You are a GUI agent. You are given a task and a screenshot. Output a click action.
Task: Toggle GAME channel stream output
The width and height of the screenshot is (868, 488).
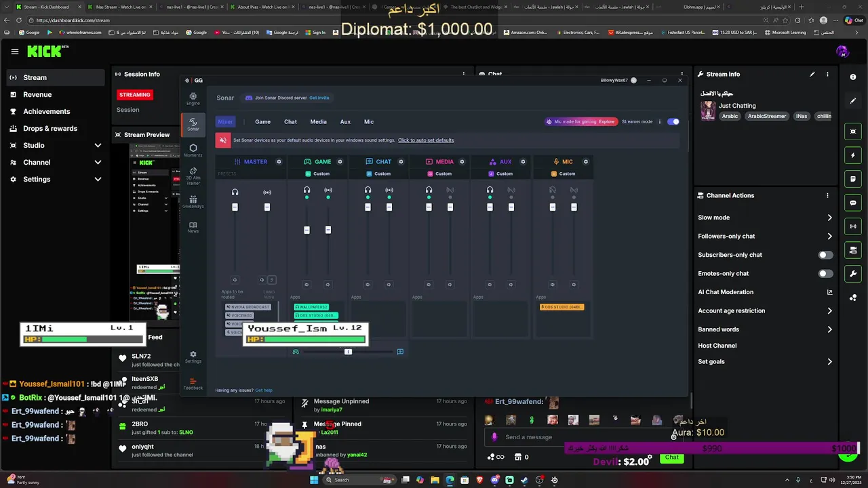coord(328,190)
